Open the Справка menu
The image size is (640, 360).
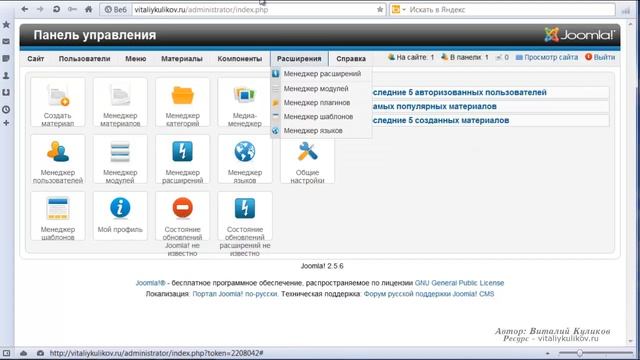pos(351,59)
